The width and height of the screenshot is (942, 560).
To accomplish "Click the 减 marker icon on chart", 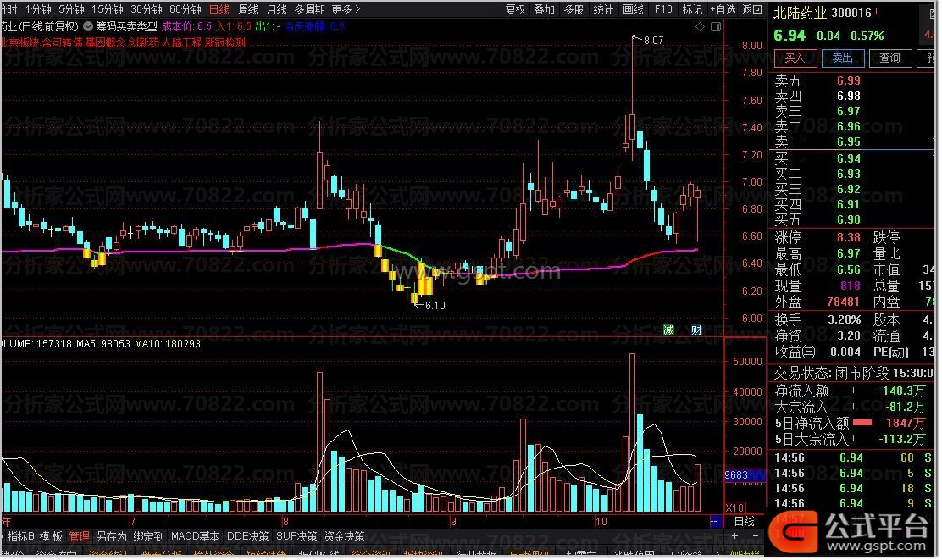I will point(668,330).
